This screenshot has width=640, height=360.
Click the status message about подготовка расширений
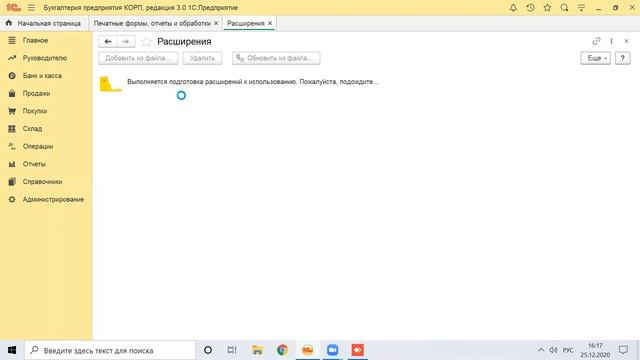[x=253, y=82]
